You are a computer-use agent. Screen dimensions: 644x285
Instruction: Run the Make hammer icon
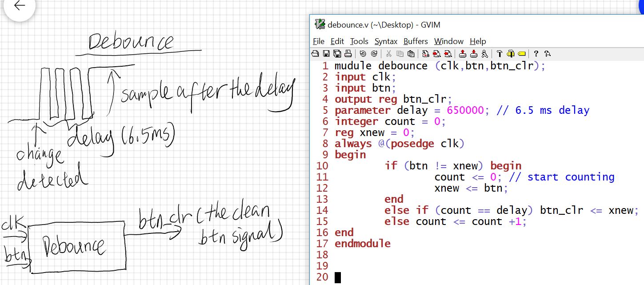tap(499, 54)
